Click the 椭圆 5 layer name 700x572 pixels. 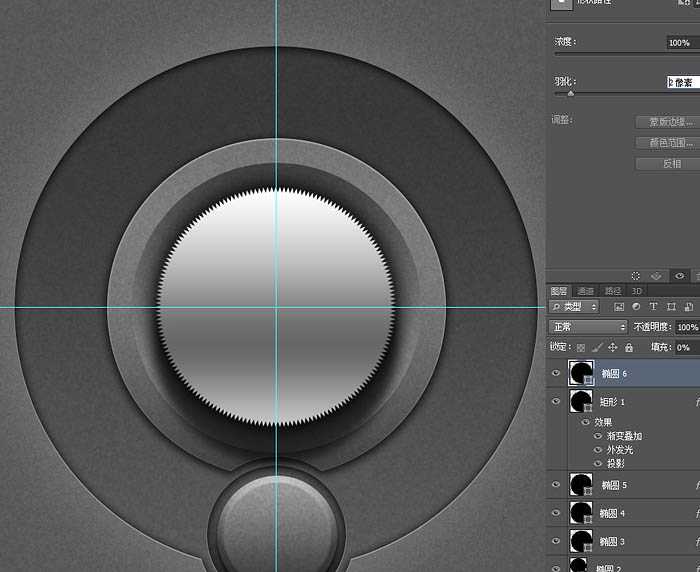click(614, 485)
